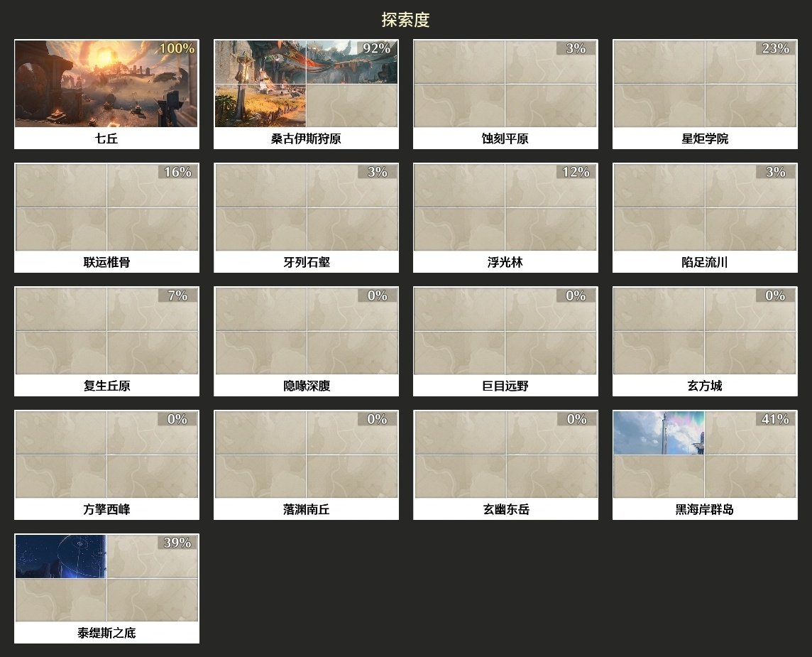The height and width of the screenshot is (657, 812).
Task: Click the 100% exploration value on 七丘
Action: [x=177, y=48]
